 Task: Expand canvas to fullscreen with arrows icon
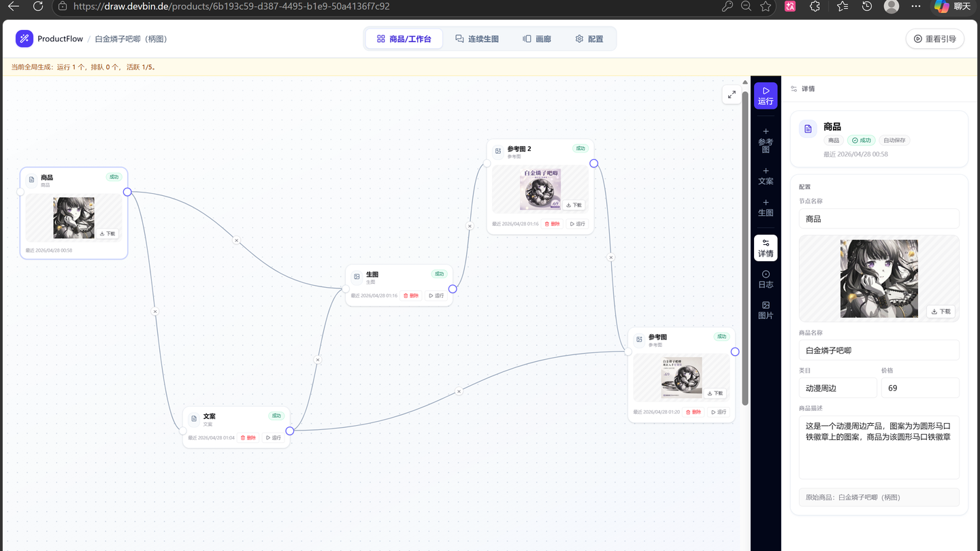pos(732,95)
